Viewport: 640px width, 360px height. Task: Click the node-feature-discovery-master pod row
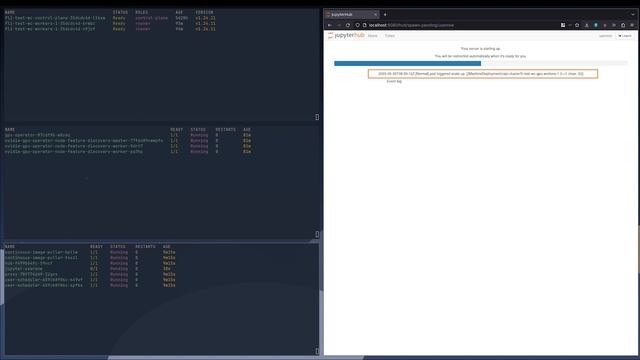(x=128, y=141)
